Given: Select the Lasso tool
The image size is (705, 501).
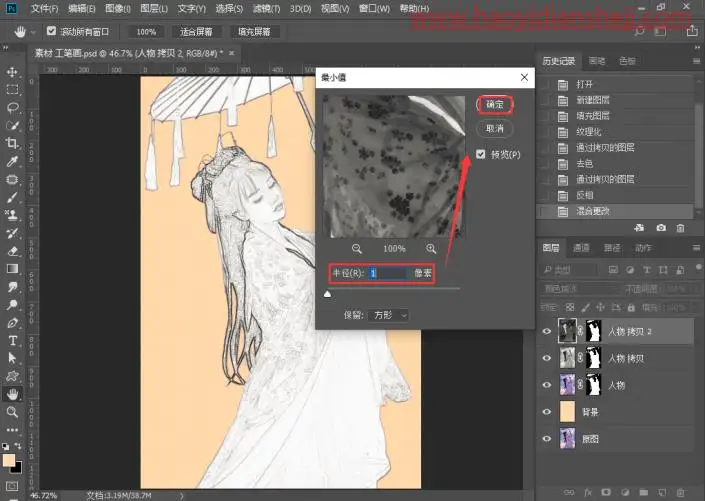Looking at the screenshot, I should [12, 108].
